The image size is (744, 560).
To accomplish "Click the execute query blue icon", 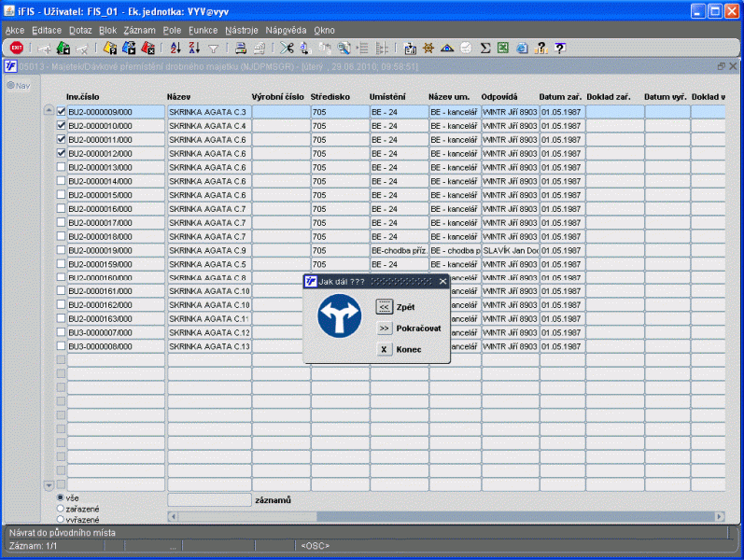I will (129, 48).
